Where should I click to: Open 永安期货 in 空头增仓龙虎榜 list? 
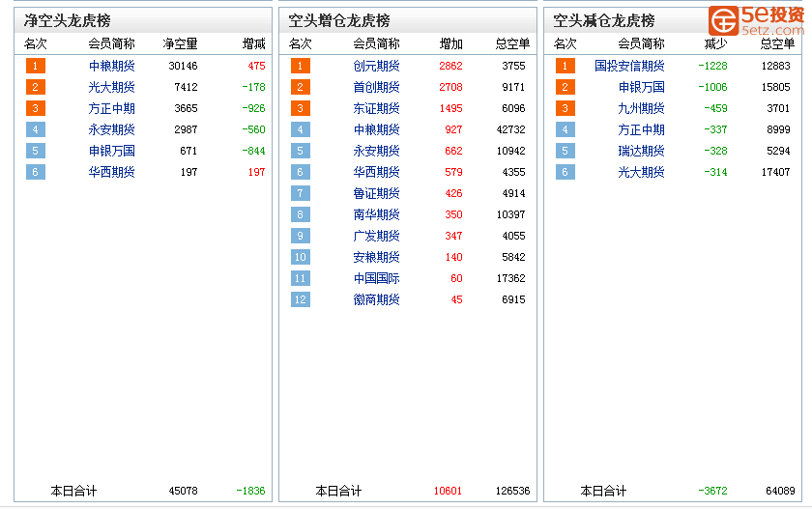coord(376,151)
